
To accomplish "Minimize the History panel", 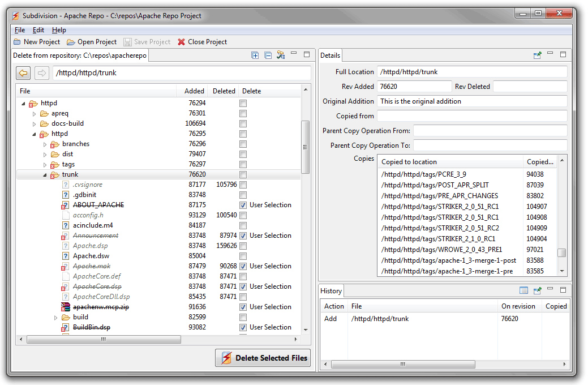I will 550,289.
